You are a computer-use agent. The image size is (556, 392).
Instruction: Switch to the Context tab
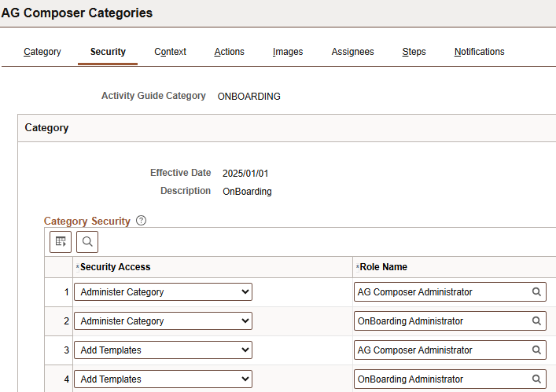pos(170,52)
